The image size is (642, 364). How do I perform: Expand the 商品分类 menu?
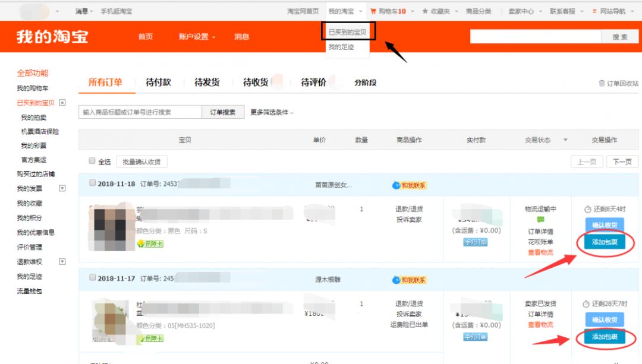pos(479,11)
